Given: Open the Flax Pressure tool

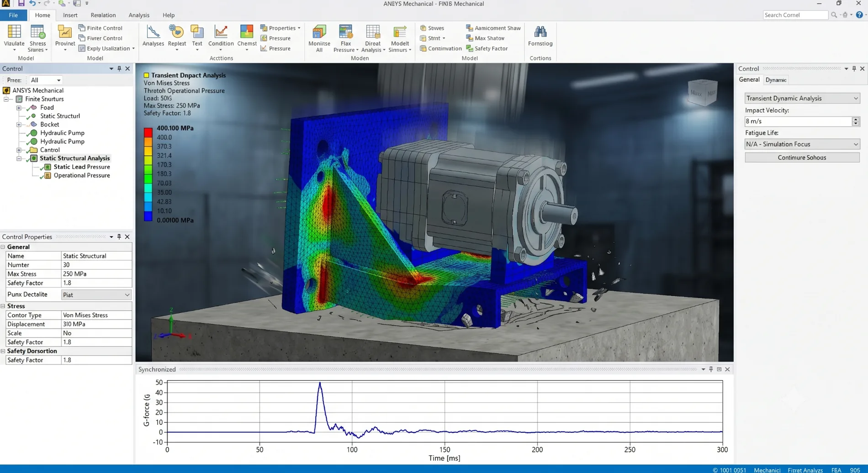Looking at the screenshot, I should coord(345,39).
